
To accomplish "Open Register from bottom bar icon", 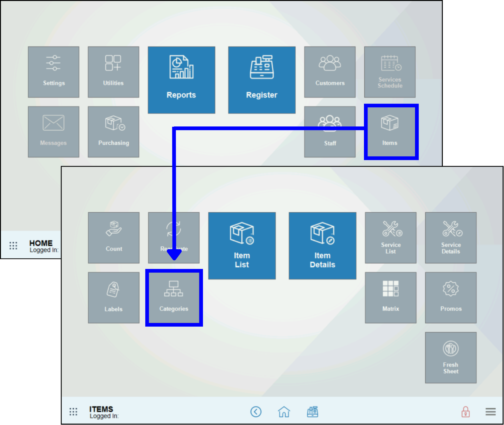I will [x=312, y=412].
